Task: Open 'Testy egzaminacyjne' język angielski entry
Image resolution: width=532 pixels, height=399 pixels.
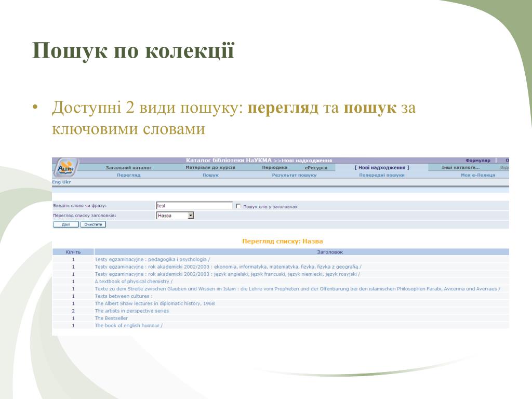Action: click(x=228, y=274)
